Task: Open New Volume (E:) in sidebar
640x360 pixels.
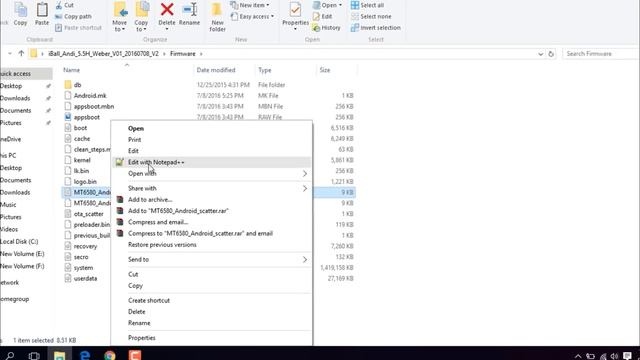Action: point(22,254)
